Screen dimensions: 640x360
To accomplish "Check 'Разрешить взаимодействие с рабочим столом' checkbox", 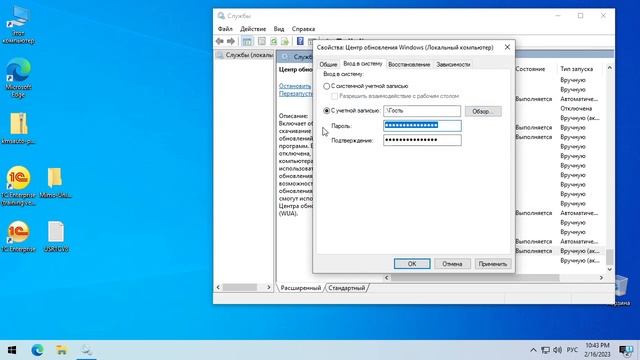I will click(x=335, y=96).
